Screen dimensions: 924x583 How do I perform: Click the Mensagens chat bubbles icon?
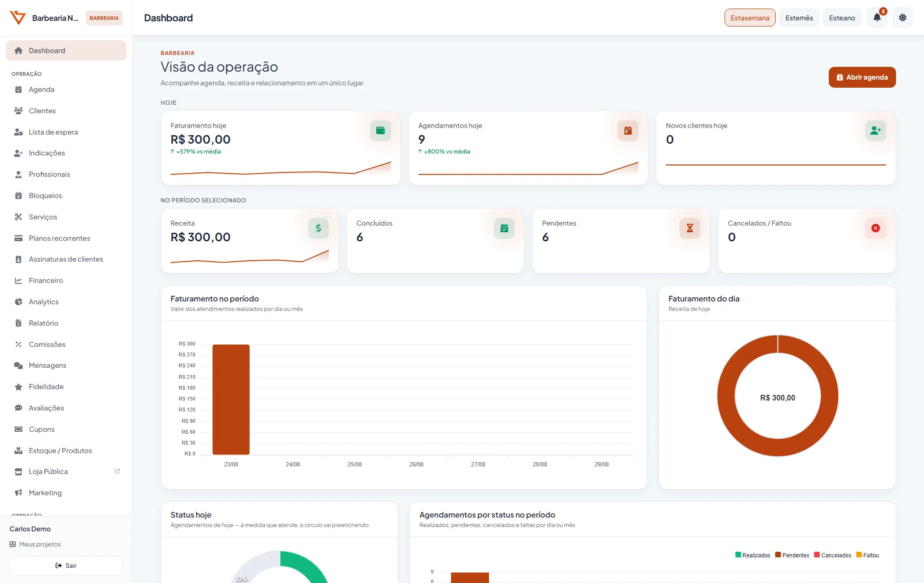[18, 365]
